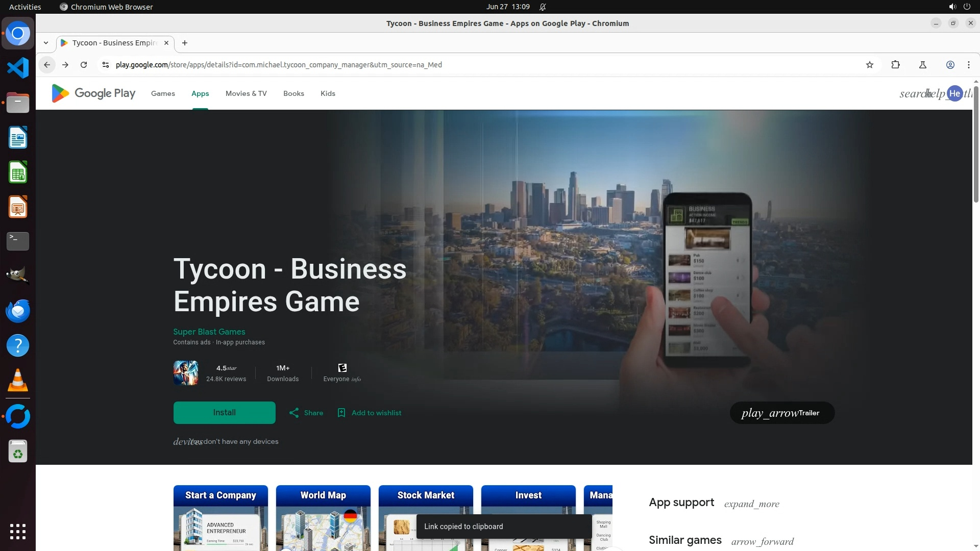980x551 pixels.
Task: Open Similar games arrow
Action: click(762, 541)
